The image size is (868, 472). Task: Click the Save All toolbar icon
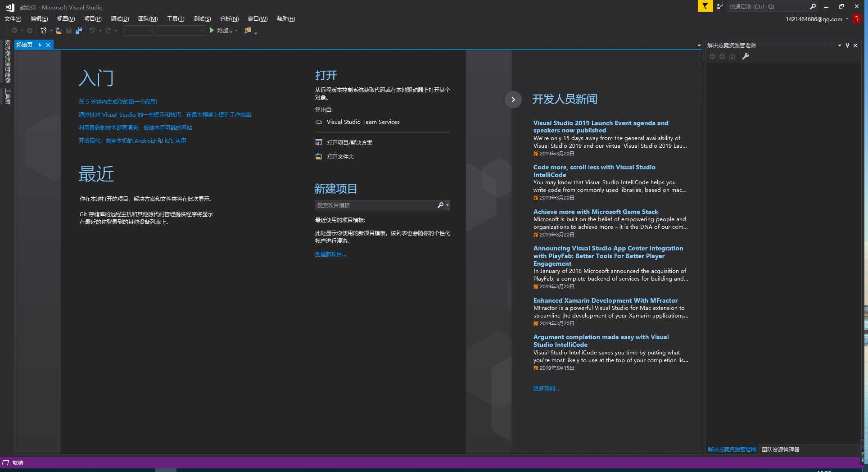tap(79, 31)
